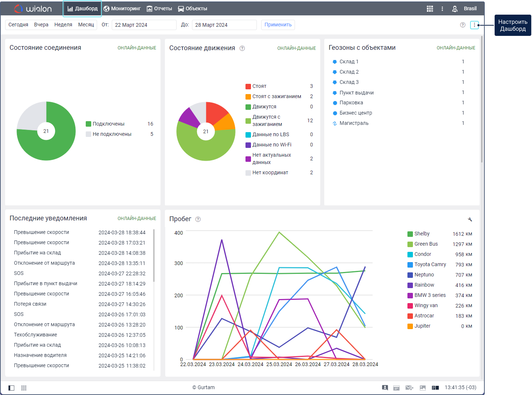Open the От date picker field
The image size is (532, 395).
(x=144, y=25)
